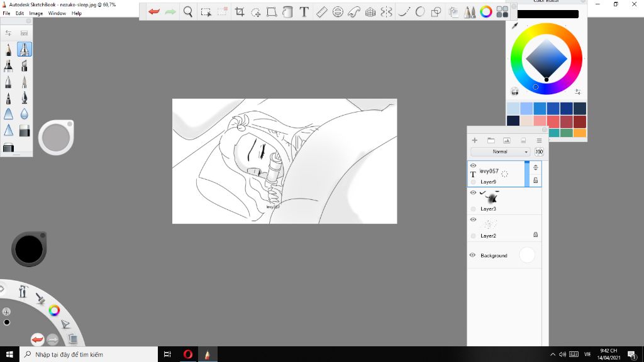644x362 pixels.
Task: Hide Layer3 using its eye icon
Action: (473, 192)
